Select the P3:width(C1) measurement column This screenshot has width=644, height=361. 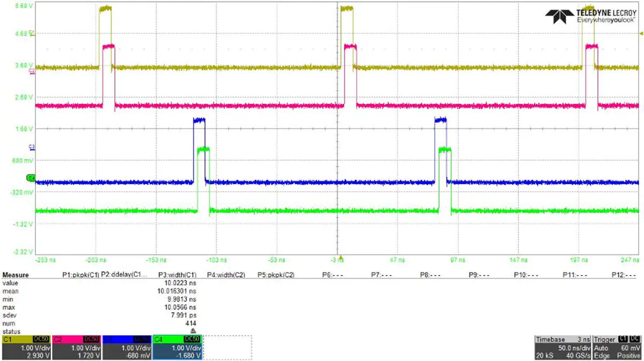click(x=178, y=275)
